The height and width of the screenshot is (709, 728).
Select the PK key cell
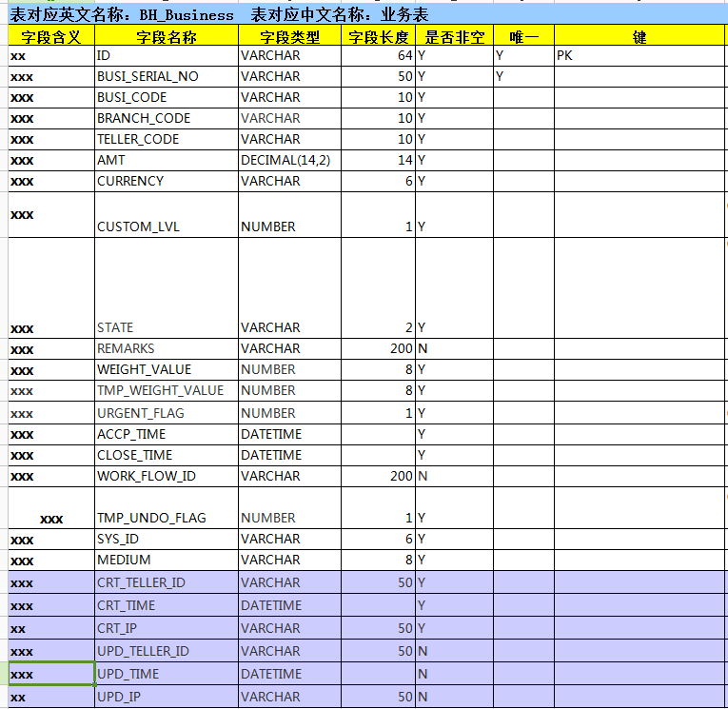pos(639,56)
